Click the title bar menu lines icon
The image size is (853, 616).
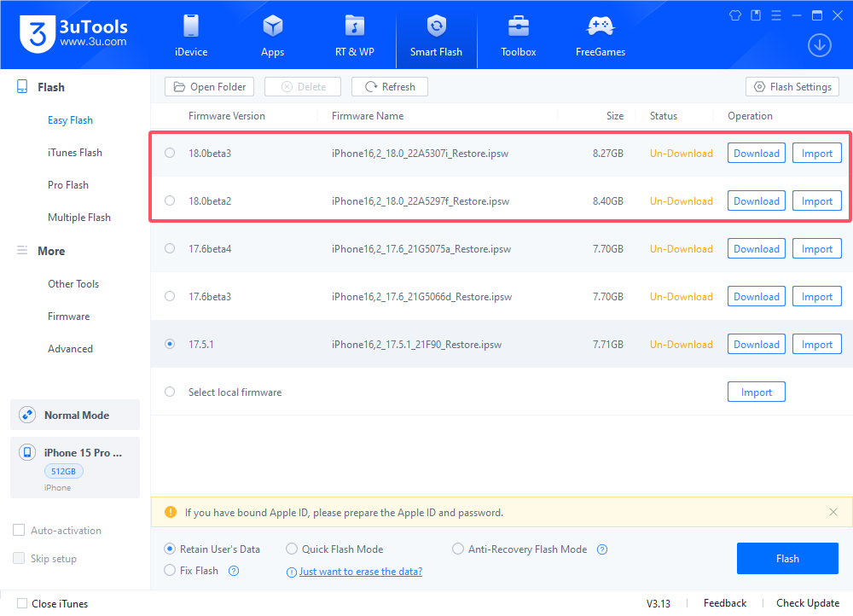point(776,15)
